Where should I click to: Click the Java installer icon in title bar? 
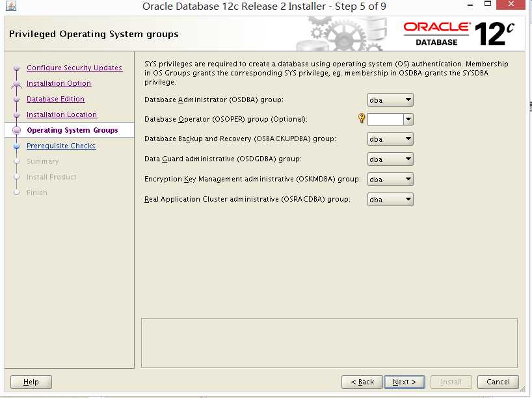click(11, 6)
